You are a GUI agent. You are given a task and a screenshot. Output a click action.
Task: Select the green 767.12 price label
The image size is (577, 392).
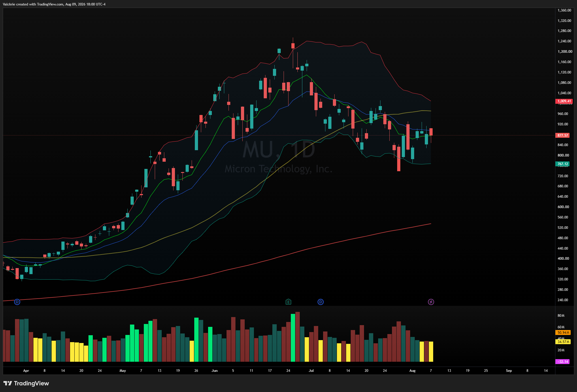[563, 164]
